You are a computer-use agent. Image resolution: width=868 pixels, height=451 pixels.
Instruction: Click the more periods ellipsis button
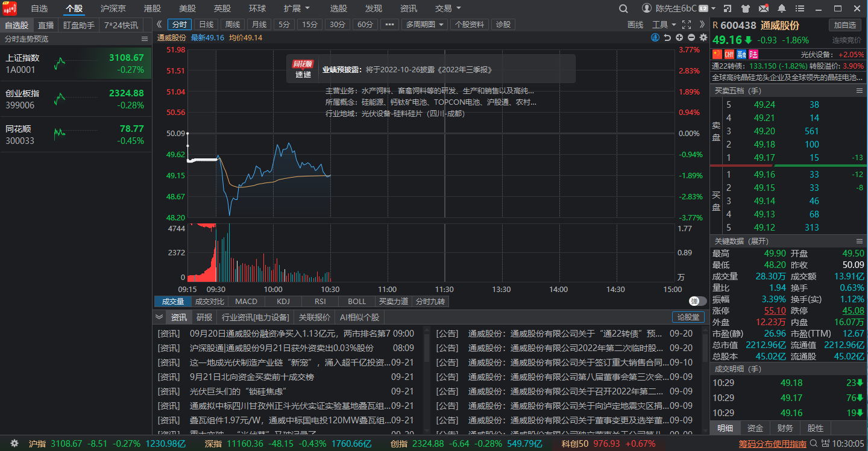[x=389, y=25]
